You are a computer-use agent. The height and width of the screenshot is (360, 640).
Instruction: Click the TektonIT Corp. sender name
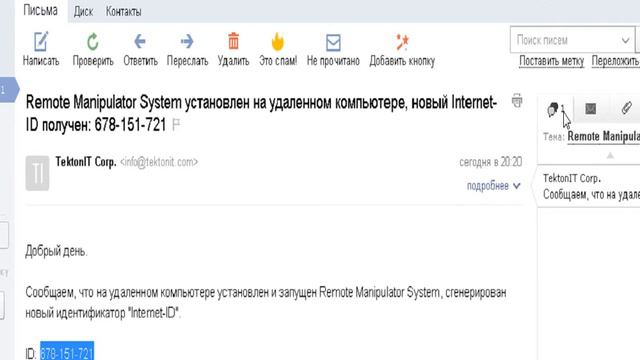point(86,162)
